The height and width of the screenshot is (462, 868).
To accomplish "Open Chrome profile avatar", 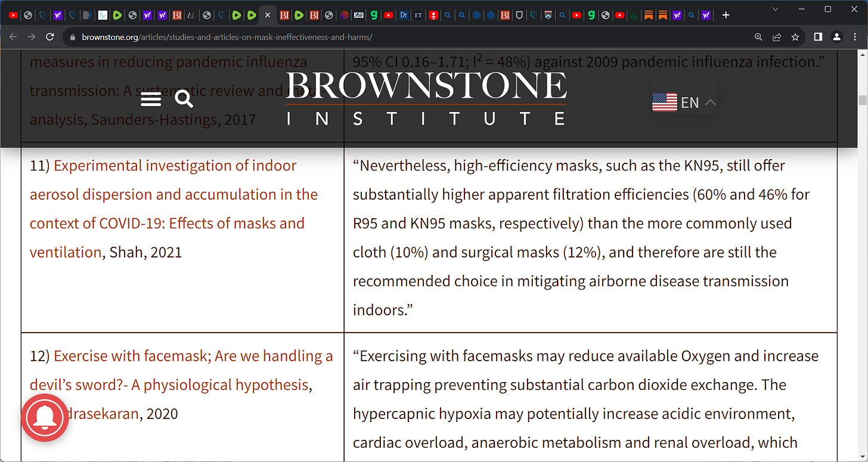I will click(837, 37).
